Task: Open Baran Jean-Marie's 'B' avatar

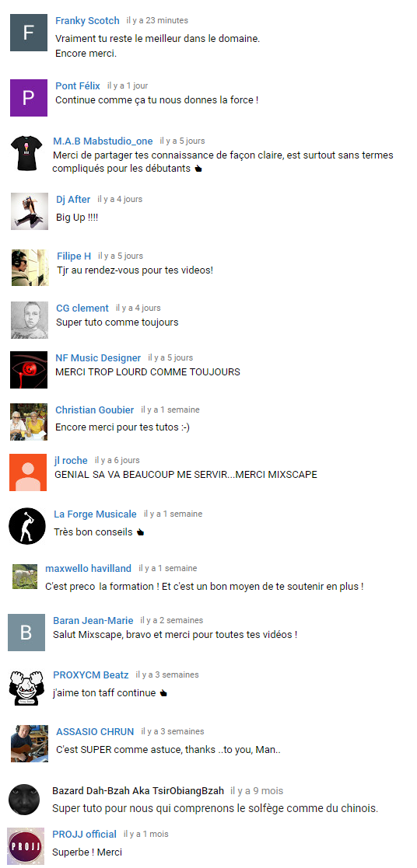Action: click(26, 633)
